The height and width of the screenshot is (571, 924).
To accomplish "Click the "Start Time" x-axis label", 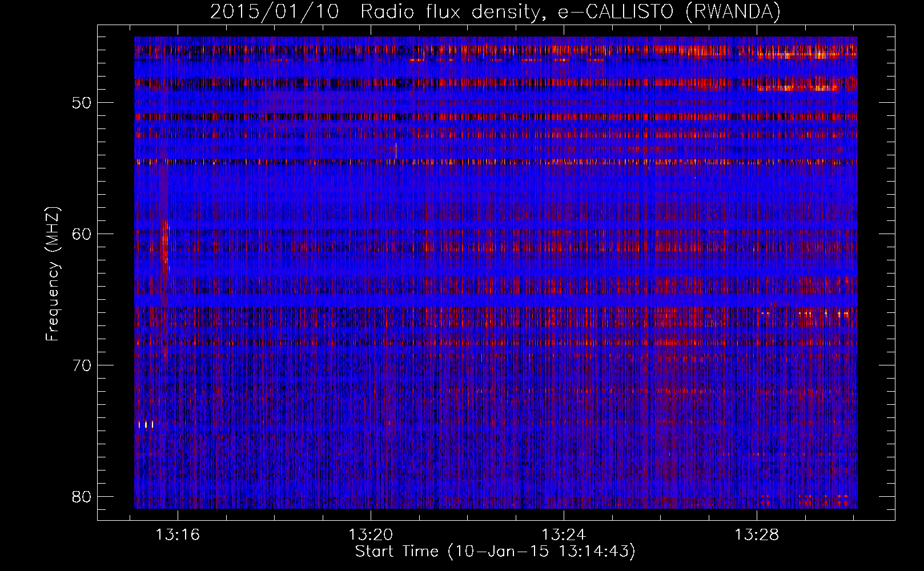I will (495, 552).
